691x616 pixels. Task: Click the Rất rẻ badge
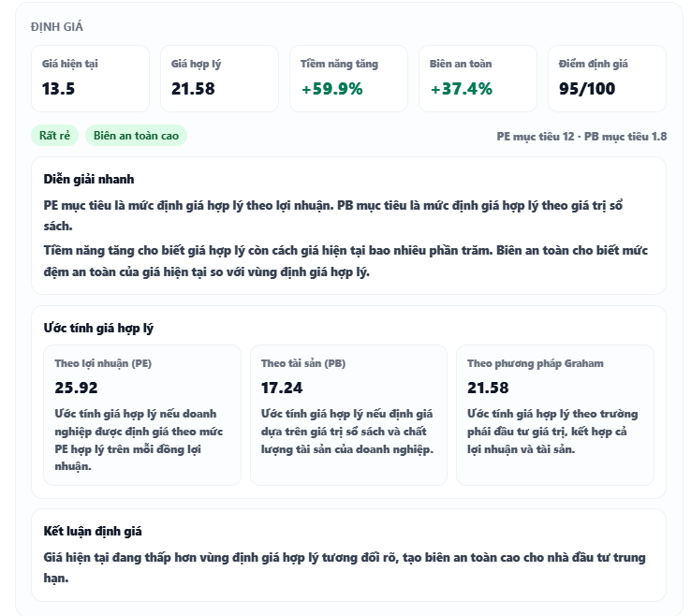coord(55,136)
